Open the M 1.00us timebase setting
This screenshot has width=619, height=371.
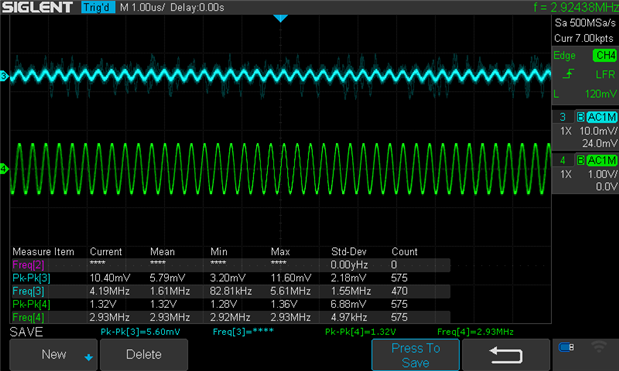click(142, 7)
